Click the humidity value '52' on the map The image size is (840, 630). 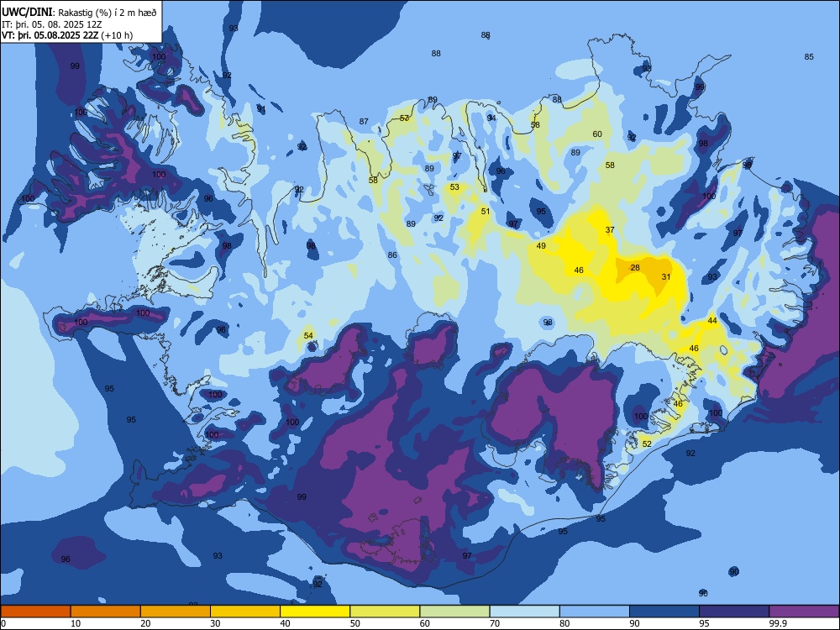(x=647, y=444)
